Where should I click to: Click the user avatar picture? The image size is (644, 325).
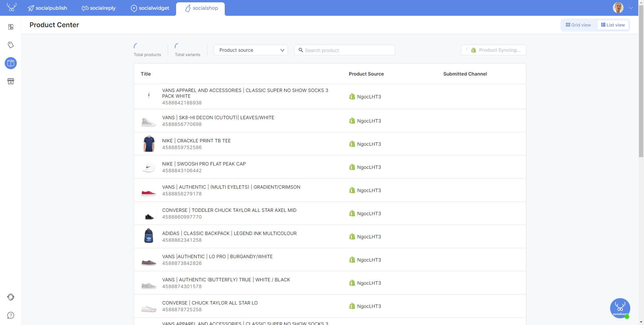point(618,8)
